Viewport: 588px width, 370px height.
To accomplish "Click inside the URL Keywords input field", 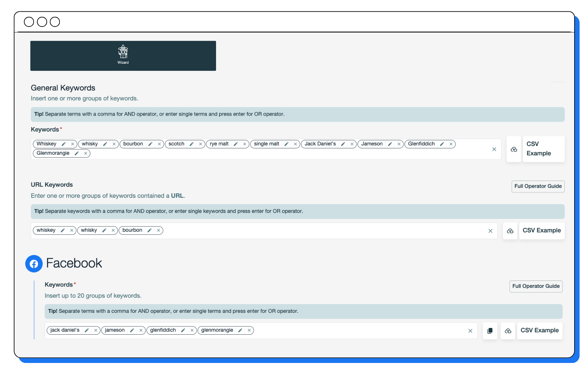I will [x=302, y=231].
